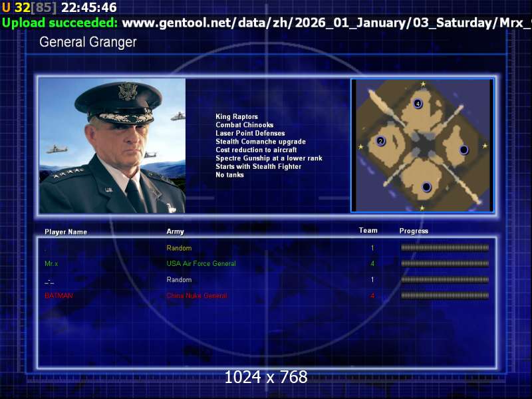The image size is (532, 399).
Task: Click the 22:45:46 clock overlay
Action: click(89, 7)
